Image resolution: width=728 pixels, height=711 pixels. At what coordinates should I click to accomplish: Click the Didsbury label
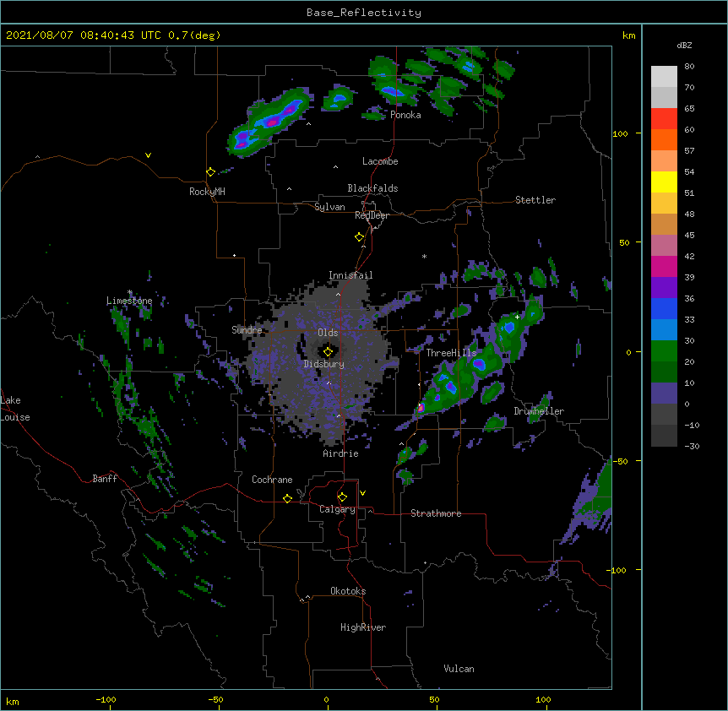tap(324, 364)
